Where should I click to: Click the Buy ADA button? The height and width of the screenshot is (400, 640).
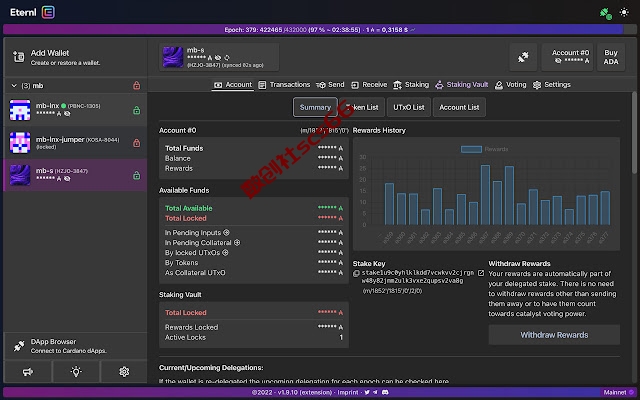pos(611,57)
